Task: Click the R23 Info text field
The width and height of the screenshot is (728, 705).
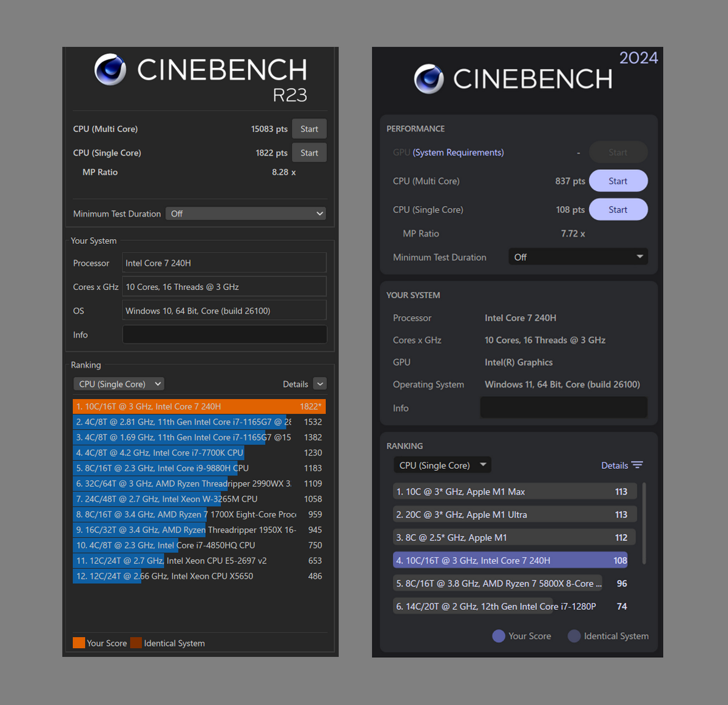Action: [224, 335]
